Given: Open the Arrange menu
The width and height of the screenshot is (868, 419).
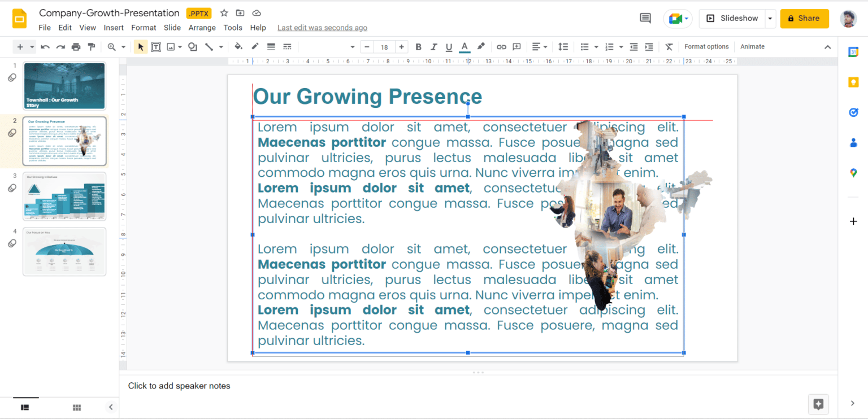Looking at the screenshot, I should click(202, 27).
